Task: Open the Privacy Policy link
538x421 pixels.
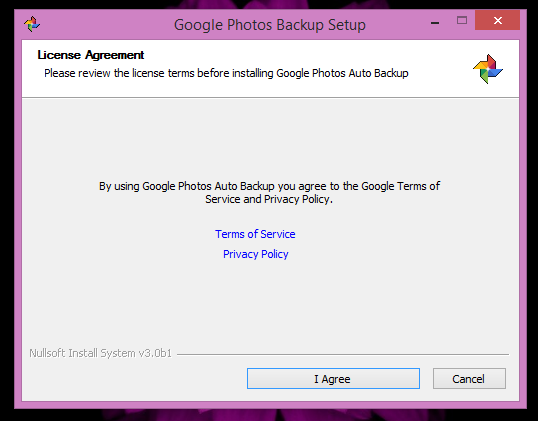Action: pyautogui.click(x=256, y=254)
